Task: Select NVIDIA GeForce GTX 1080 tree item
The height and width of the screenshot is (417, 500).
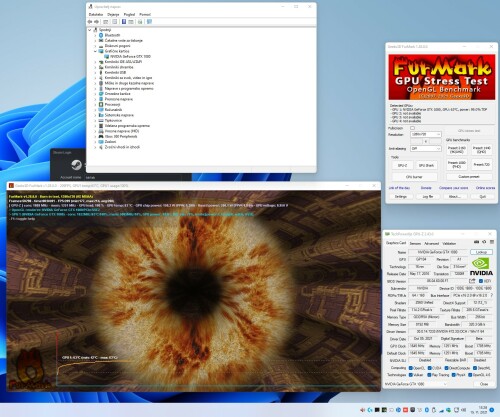Action: click(x=130, y=56)
